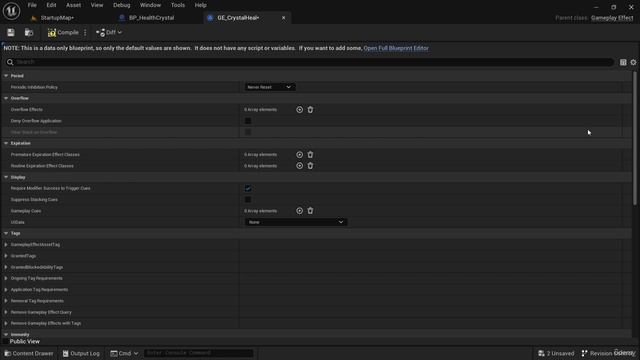This screenshot has height=360, width=640.
Task: Open the Edit menu
Action: point(51,5)
